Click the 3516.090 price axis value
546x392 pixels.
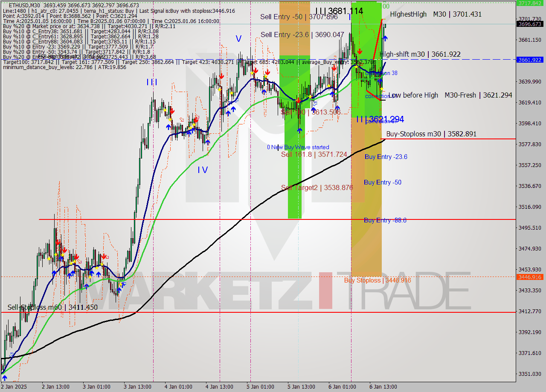[529, 207]
